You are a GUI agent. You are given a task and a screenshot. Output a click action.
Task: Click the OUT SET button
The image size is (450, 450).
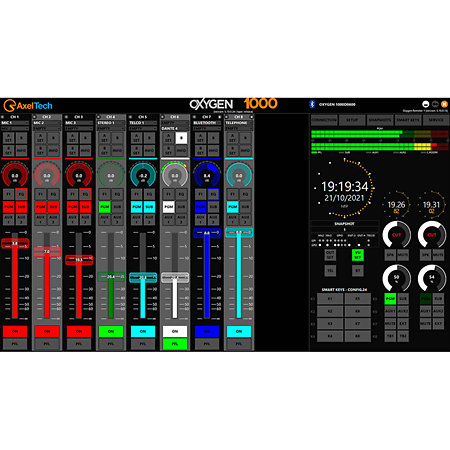[x=330, y=255]
